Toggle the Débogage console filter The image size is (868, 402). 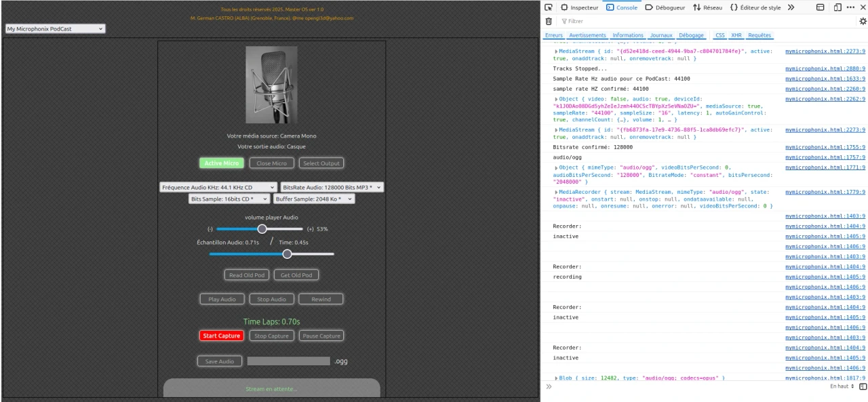(692, 35)
